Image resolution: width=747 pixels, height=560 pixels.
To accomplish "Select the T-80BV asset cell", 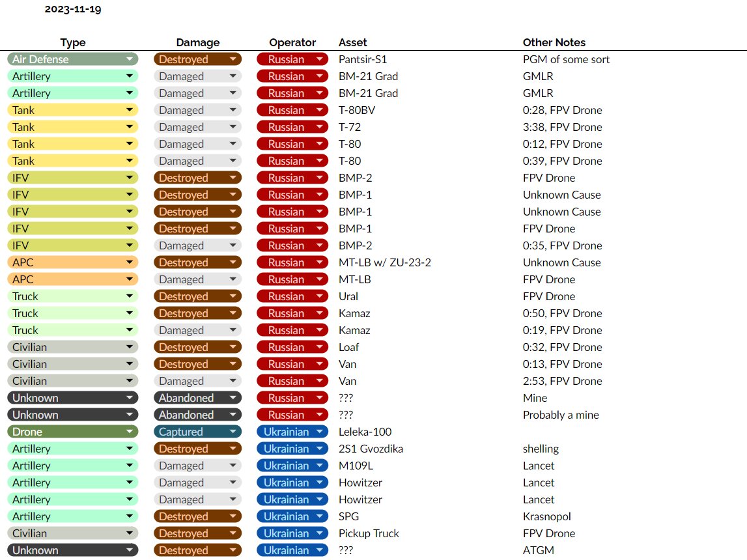I will pos(357,110).
